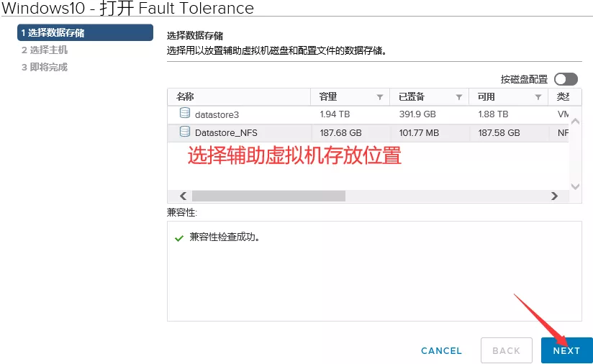Open the 已置备 column filter icon
The image size is (593, 364).
(x=458, y=97)
